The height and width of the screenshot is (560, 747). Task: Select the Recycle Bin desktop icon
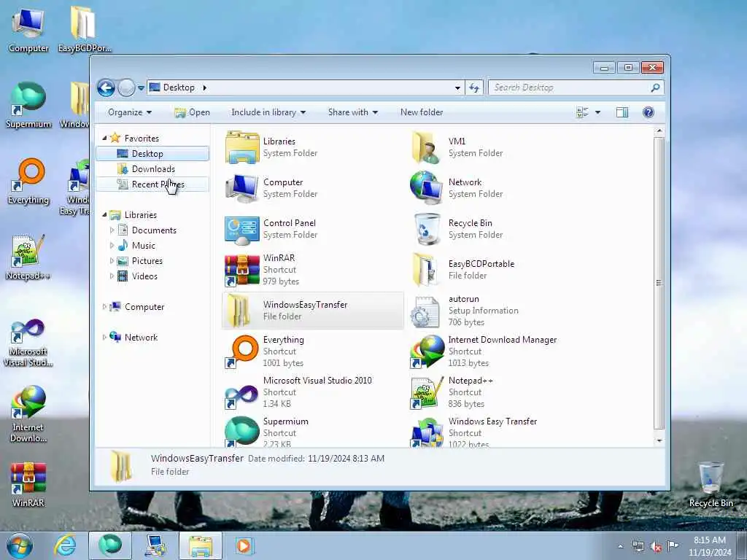(x=711, y=485)
